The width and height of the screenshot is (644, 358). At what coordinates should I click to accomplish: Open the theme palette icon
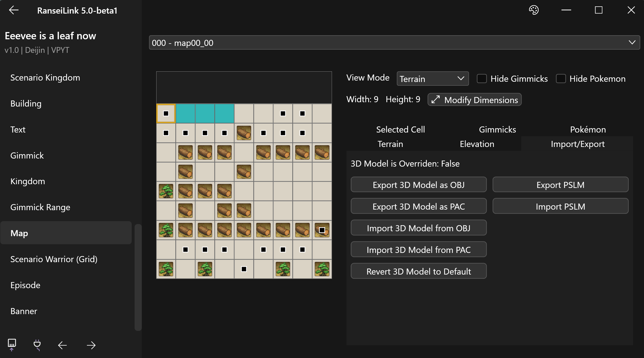point(534,10)
